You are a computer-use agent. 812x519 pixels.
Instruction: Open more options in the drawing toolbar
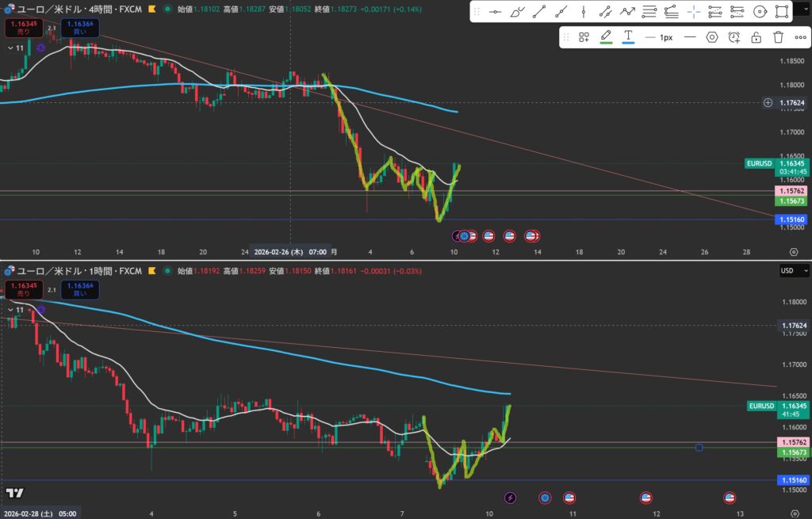coord(800,37)
